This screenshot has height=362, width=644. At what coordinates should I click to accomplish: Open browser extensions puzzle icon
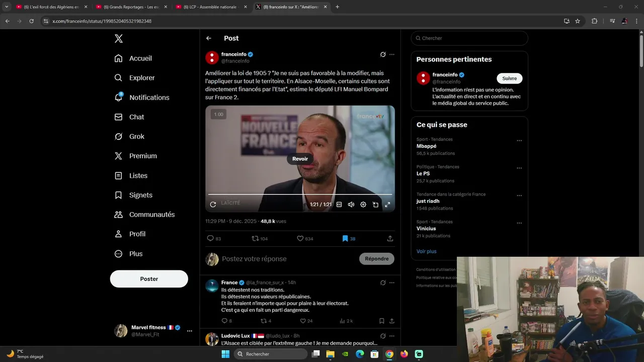click(x=594, y=21)
